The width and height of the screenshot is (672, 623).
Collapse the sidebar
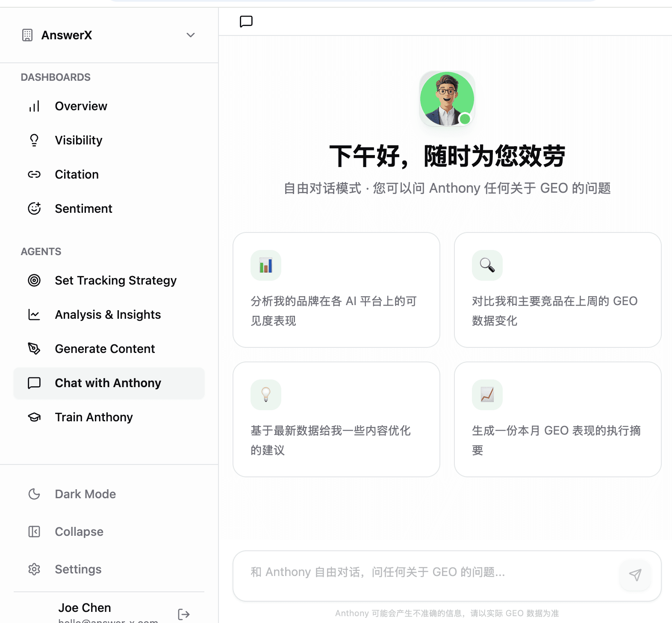[109, 532]
